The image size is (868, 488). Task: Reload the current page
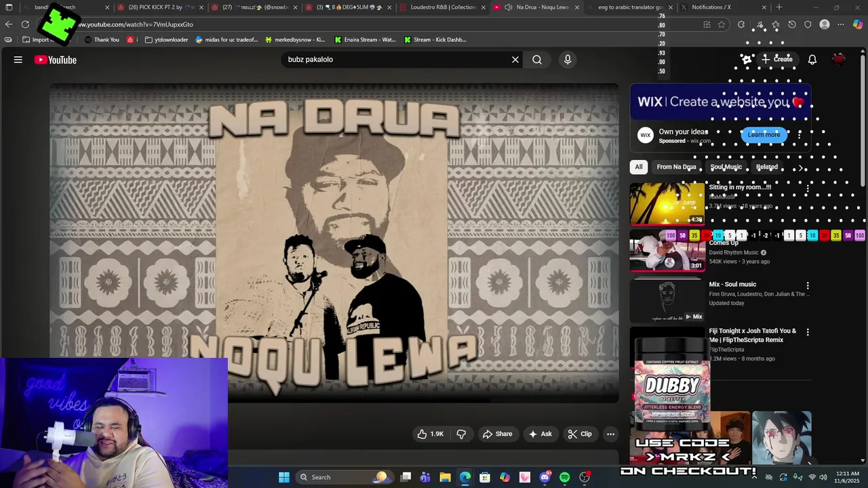25,24
